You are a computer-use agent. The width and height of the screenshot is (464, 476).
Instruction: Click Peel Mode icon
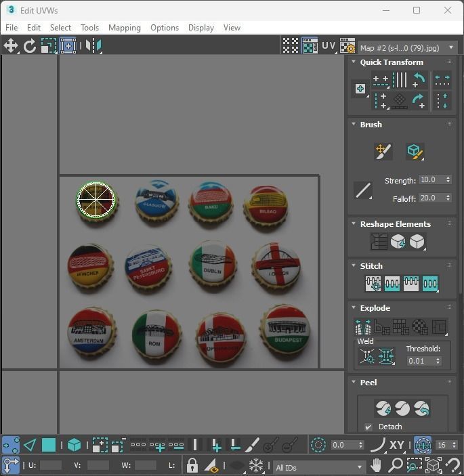tap(402, 408)
